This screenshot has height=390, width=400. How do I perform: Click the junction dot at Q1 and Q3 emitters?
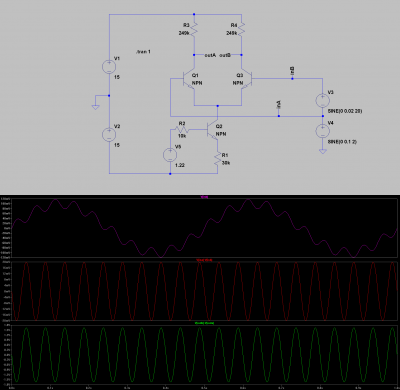pos(218,106)
